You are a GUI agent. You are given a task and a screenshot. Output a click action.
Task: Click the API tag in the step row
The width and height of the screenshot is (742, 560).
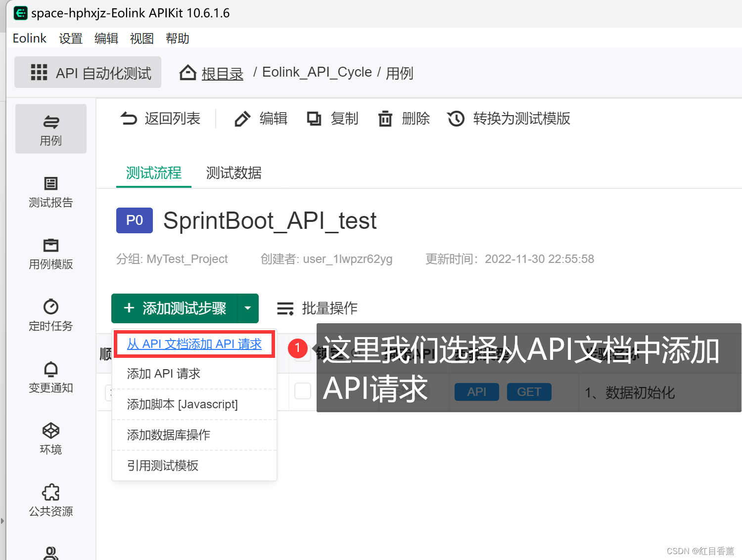(x=477, y=392)
